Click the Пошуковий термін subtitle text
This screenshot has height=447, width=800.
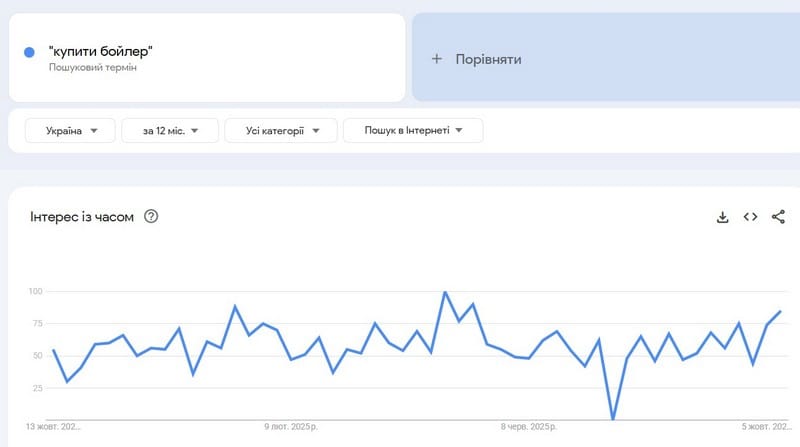tap(93, 67)
